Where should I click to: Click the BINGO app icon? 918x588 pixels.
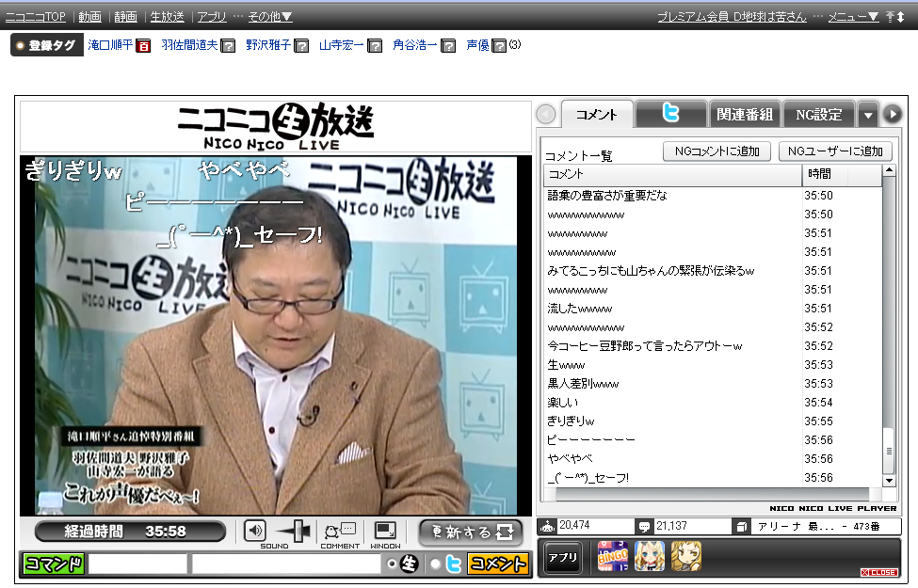pos(612,557)
